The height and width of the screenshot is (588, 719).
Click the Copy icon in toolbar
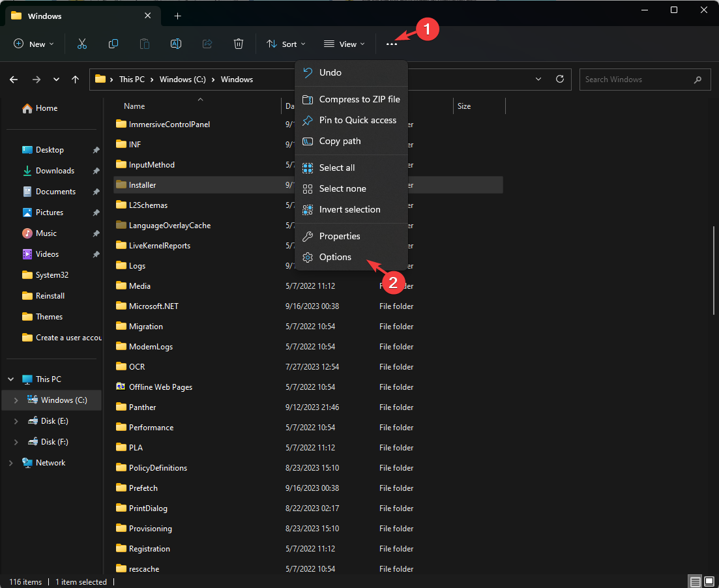(113, 44)
